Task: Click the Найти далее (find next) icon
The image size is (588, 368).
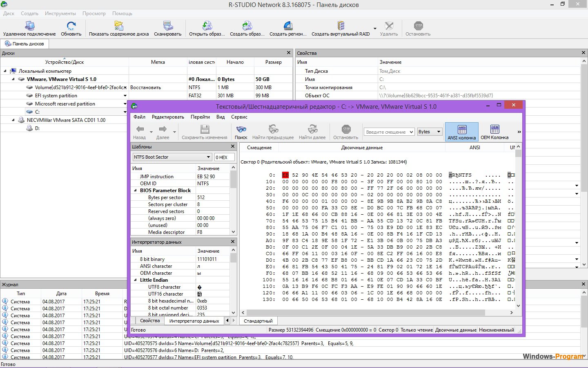Action: 312,132
